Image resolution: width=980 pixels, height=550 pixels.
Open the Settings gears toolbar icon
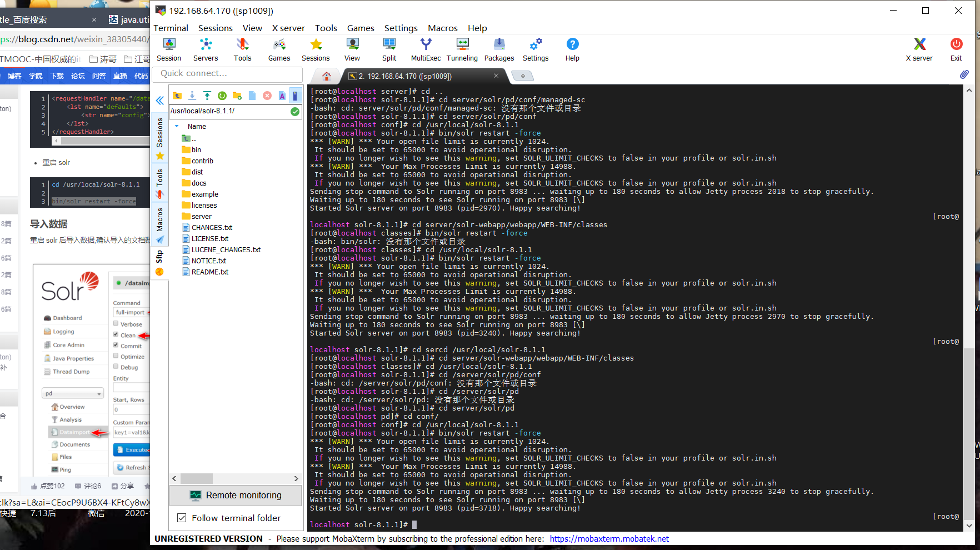(x=536, y=49)
